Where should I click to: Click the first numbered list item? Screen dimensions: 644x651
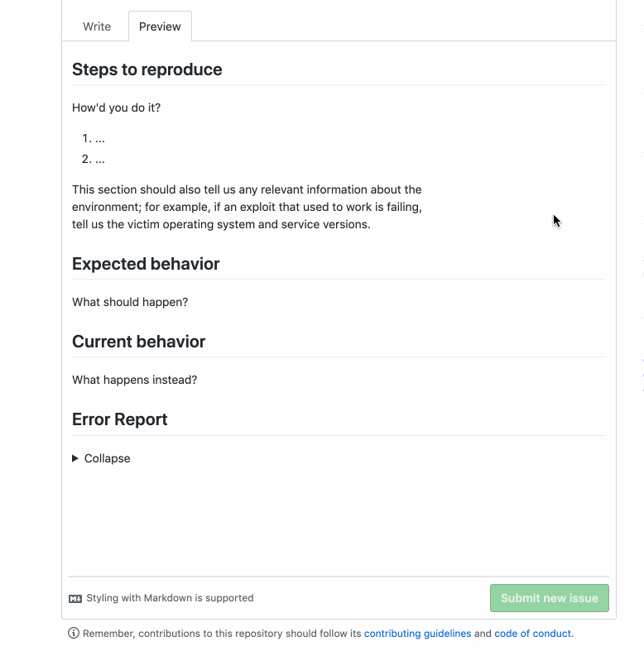pos(94,138)
